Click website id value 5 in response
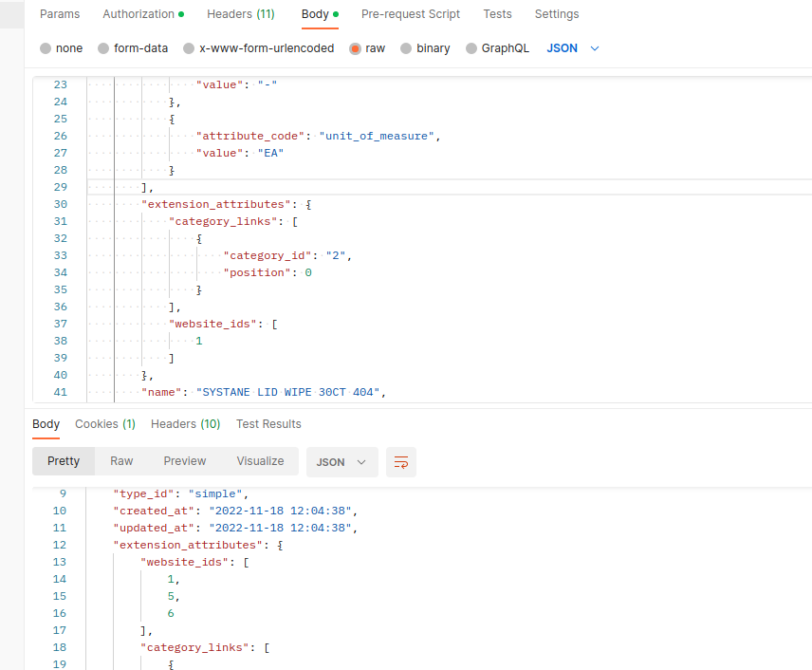 [x=171, y=596]
